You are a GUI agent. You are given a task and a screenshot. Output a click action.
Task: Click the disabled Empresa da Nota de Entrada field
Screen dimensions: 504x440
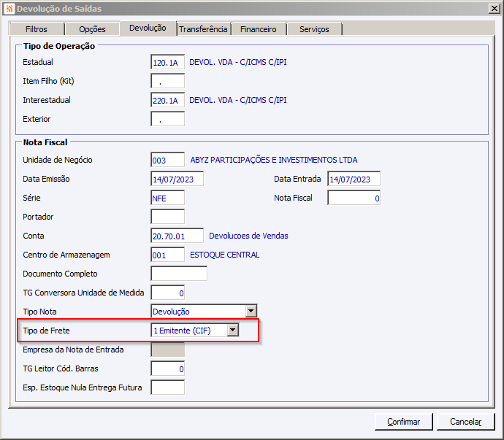(167, 350)
